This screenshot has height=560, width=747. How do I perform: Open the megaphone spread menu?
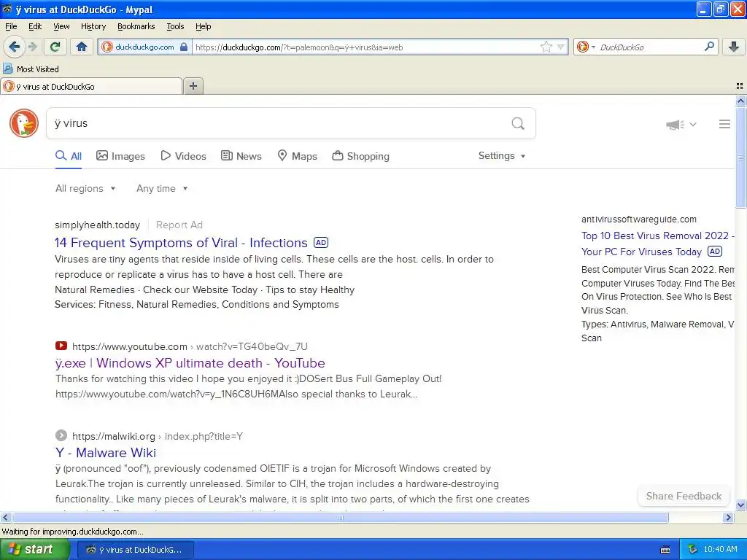(x=681, y=125)
